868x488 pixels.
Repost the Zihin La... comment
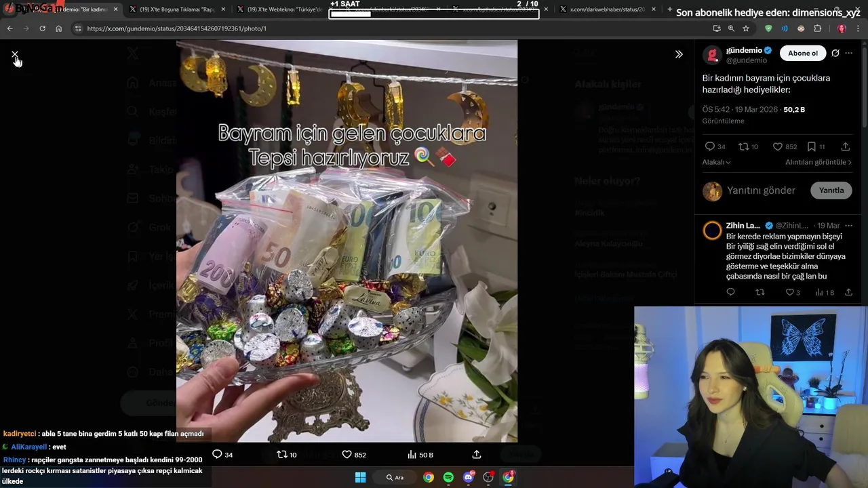[760, 292]
